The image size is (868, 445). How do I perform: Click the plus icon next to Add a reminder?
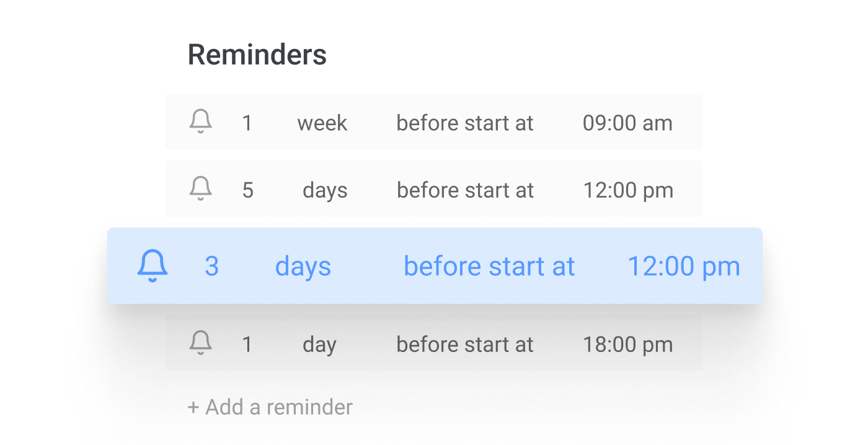click(192, 407)
